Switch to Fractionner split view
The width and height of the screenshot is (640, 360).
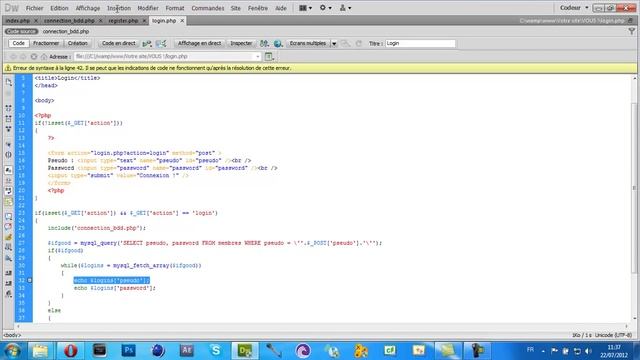[x=46, y=43]
